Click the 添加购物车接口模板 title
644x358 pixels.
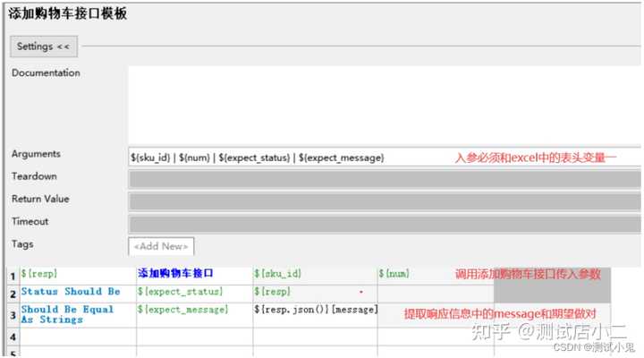(68, 13)
